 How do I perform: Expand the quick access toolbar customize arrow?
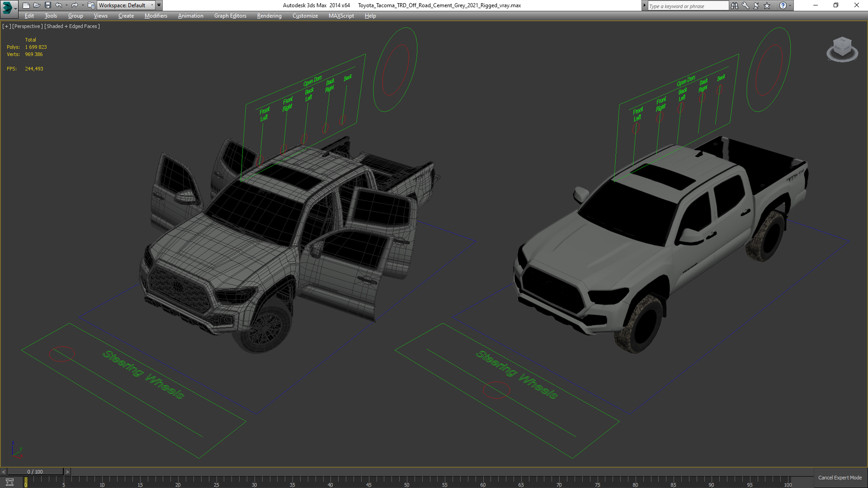tap(159, 5)
